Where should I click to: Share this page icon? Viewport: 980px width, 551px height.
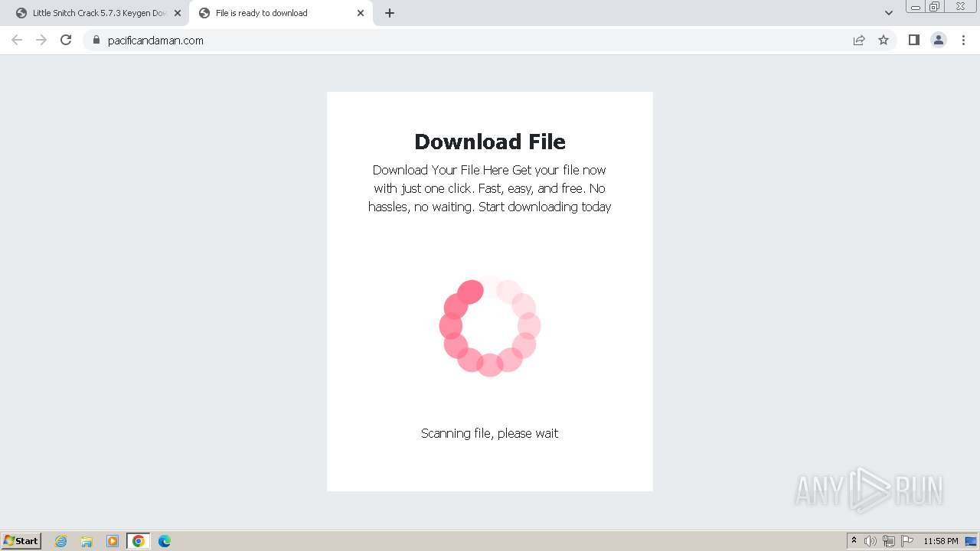(x=859, y=41)
